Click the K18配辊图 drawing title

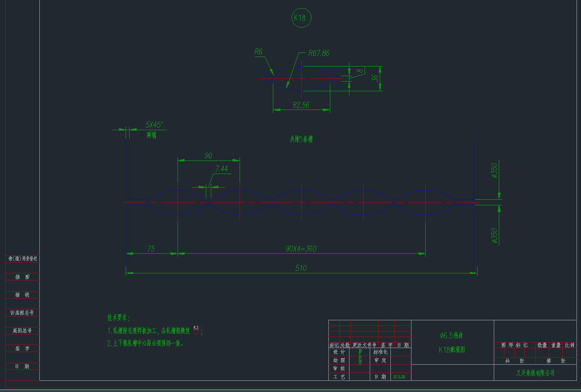point(452,350)
